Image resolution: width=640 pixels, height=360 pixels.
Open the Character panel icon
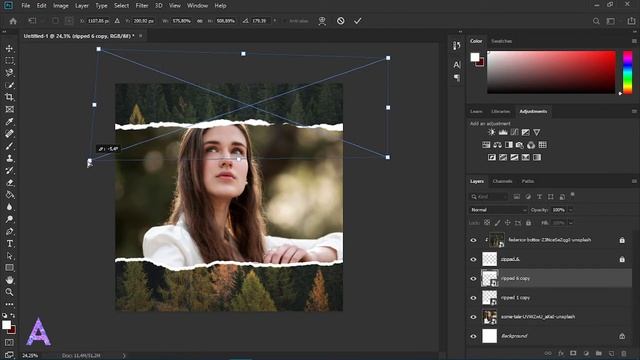point(457,64)
